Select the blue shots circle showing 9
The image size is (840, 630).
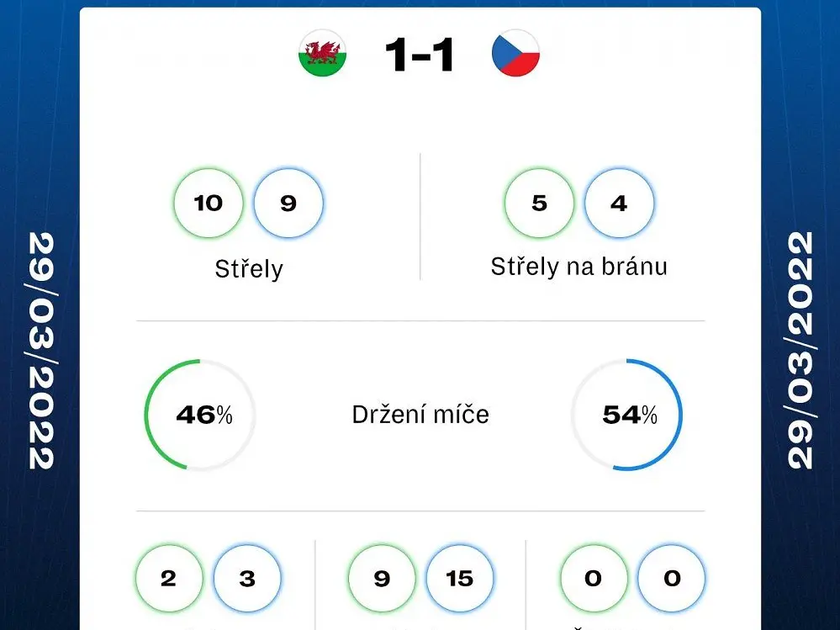click(x=288, y=203)
